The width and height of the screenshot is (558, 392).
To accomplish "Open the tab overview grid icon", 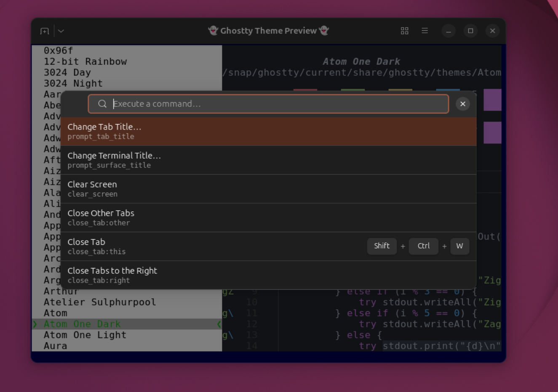I will pos(405,31).
